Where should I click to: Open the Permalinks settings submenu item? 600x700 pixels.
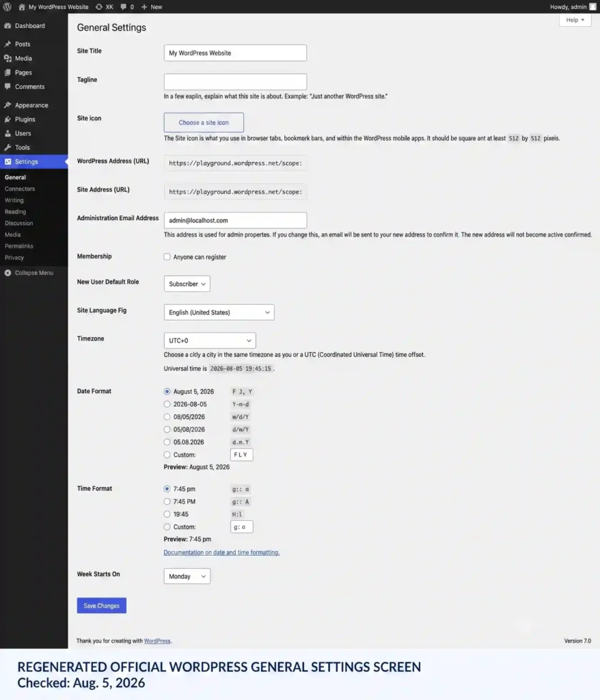[x=18, y=246]
